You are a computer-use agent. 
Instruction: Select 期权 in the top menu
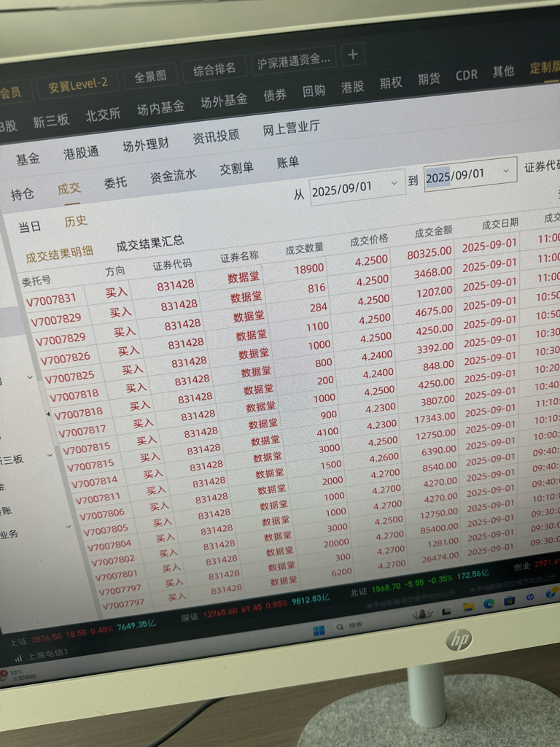click(391, 83)
